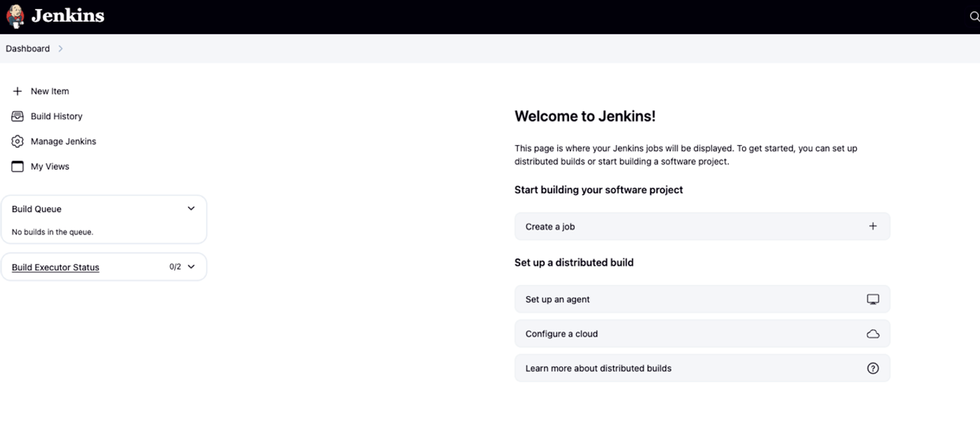Image resolution: width=980 pixels, height=423 pixels.
Task: Open Learn more about distributed builds
Action: click(x=702, y=368)
